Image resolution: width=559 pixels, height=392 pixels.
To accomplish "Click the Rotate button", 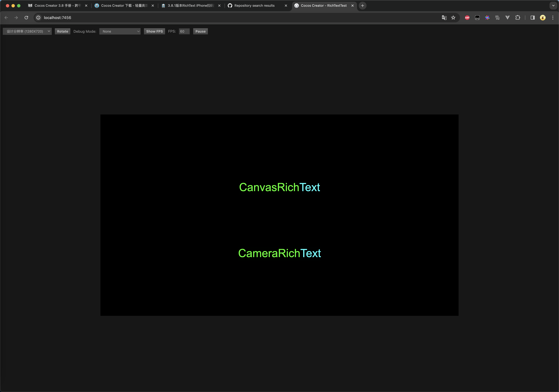I will click(x=63, y=31).
